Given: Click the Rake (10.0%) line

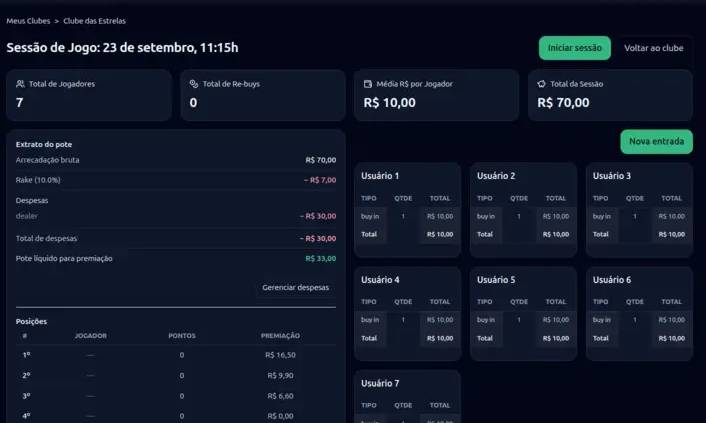Looking at the screenshot, I should (175, 180).
